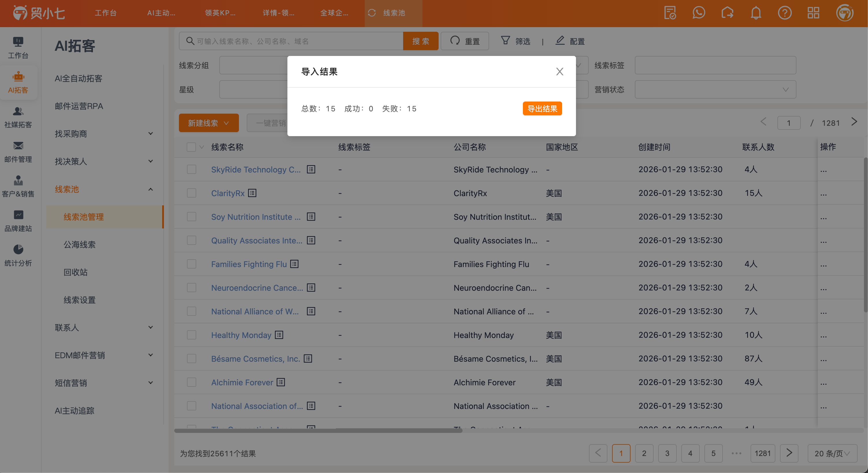Switch to the 详情-领... tab
The height and width of the screenshot is (473, 868).
click(x=278, y=13)
